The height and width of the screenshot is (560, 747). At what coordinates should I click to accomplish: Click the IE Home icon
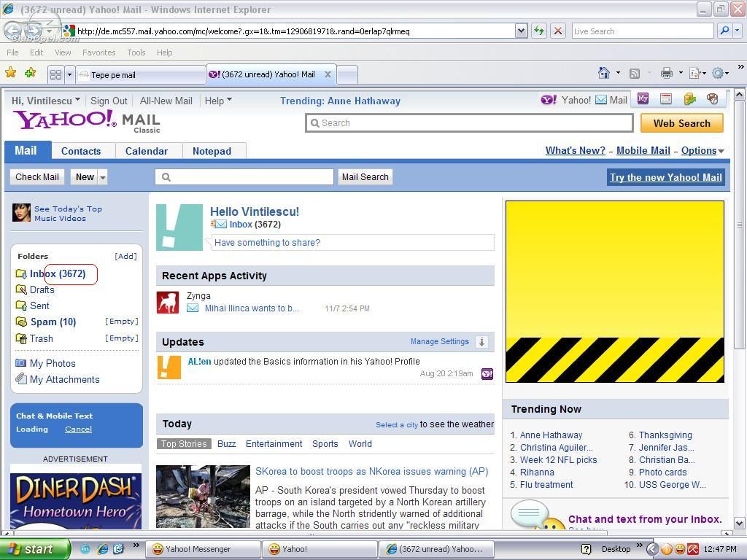[x=603, y=73]
